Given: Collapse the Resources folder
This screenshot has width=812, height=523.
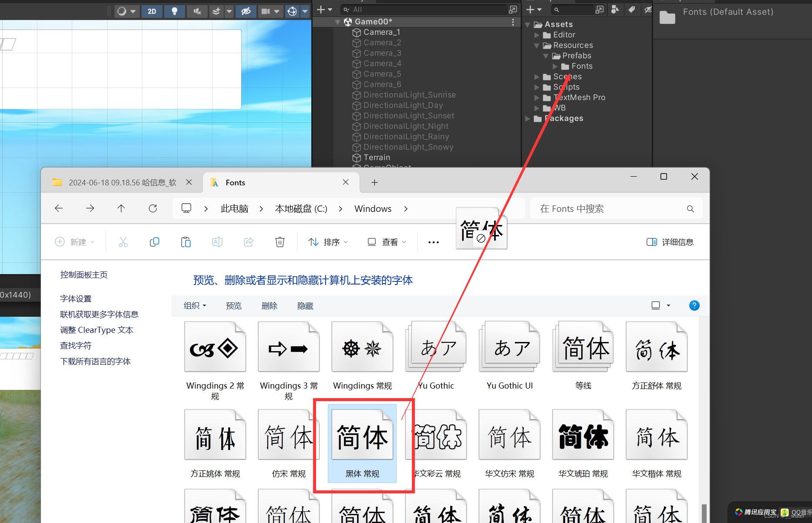Looking at the screenshot, I should (x=537, y=46).
